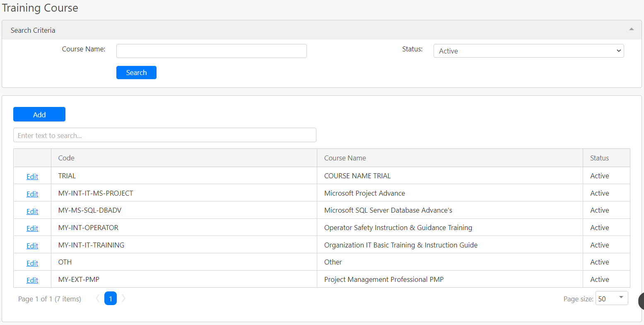Select 'Microsoft SQL Server Database Advance's' cell
This screenshot has width=644, height=325.
click(x=450, y=210)
